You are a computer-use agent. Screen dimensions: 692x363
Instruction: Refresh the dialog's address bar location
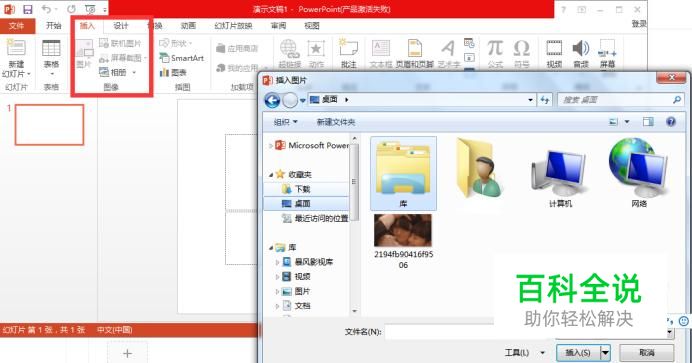tap(545, 100)
